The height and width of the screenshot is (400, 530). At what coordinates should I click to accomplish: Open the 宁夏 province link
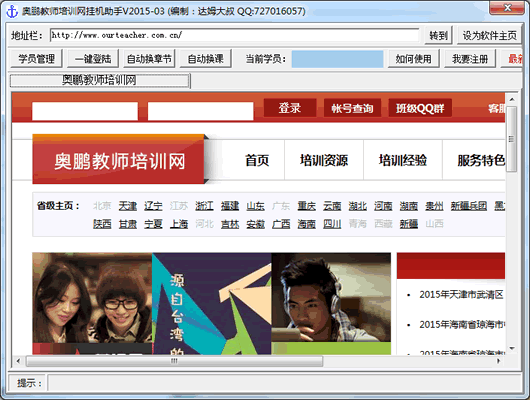tap(153, 223)
